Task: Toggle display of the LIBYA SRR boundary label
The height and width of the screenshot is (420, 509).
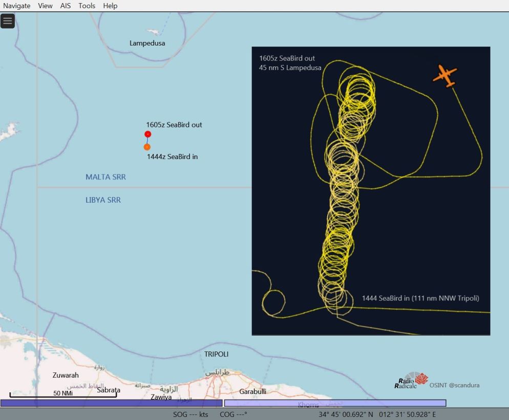Action: 104,200
